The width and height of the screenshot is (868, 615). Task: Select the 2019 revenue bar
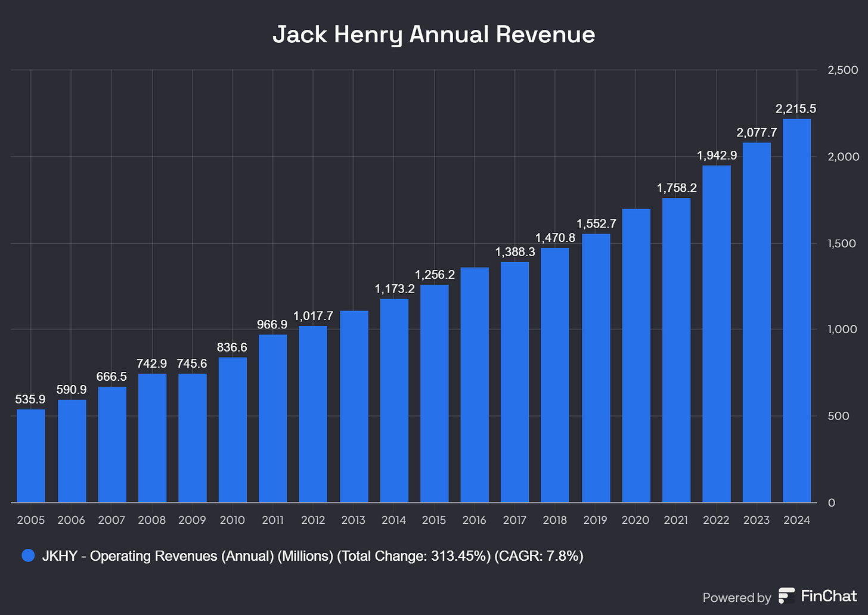click(x=596, y=368)
